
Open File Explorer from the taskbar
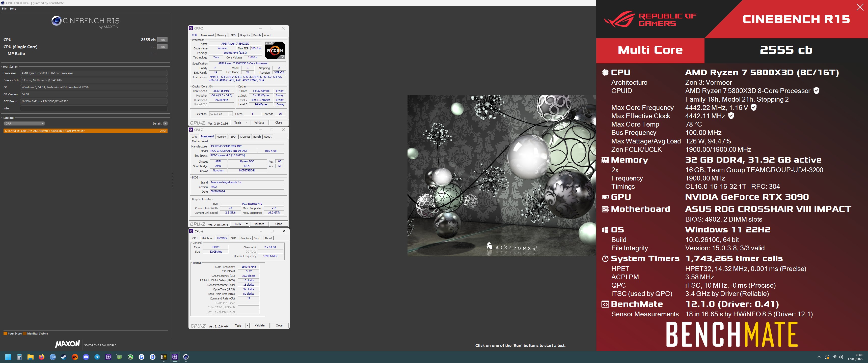tap(30, 357)
